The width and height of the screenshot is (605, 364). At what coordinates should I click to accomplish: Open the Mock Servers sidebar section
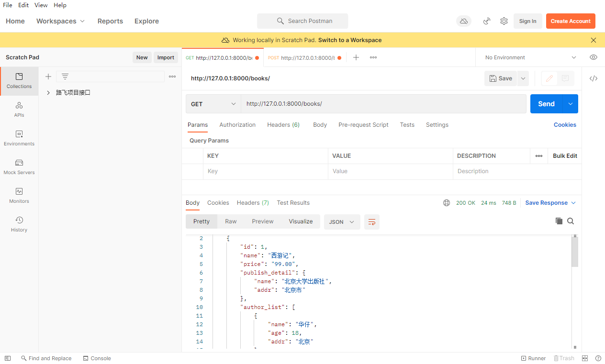[19, 166]
